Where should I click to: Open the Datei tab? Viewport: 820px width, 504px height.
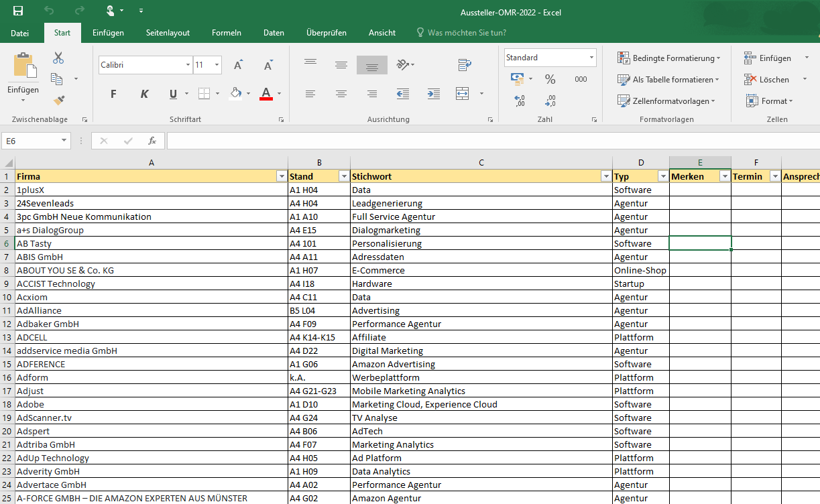coord(20,33)
